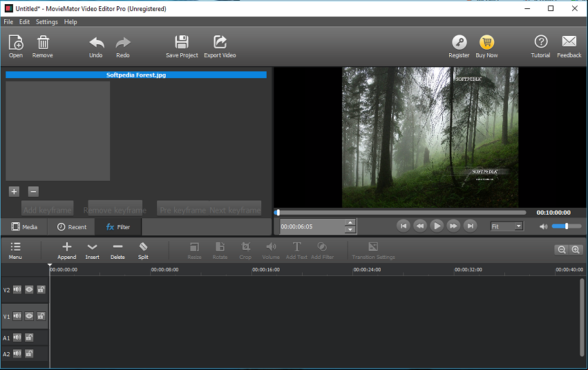Open the timeline Menu icon
This screenshot has height=370, width=588.
coord(15,251)
